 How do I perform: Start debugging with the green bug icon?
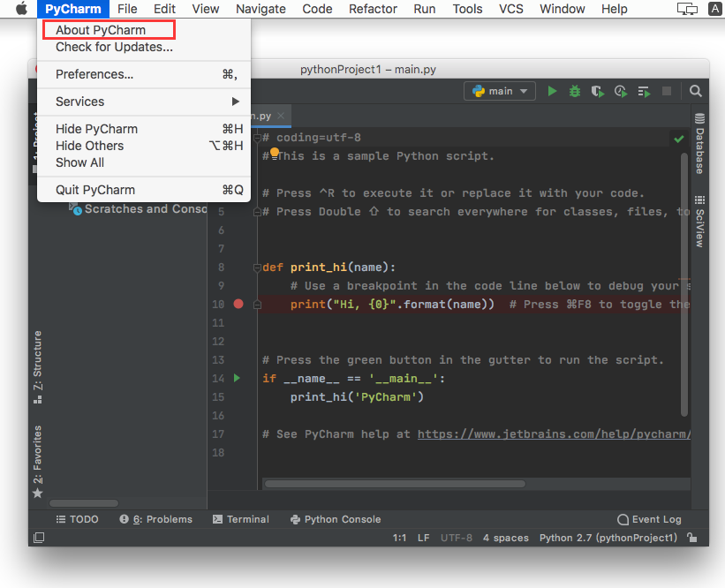coord(575,91)
